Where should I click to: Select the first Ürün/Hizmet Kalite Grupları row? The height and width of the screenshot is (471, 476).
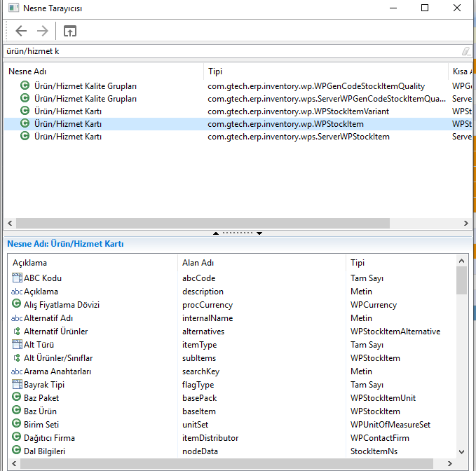[85, 86]
